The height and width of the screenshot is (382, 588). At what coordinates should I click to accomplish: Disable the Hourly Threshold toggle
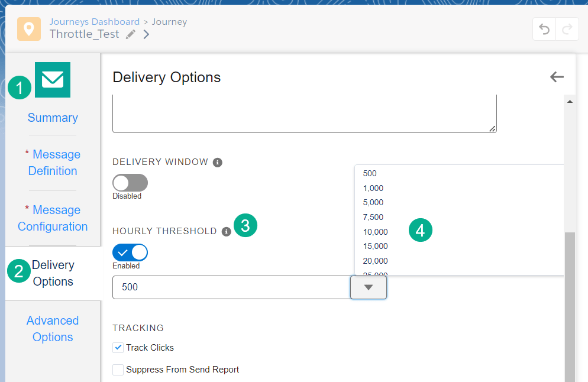point(130,253)
